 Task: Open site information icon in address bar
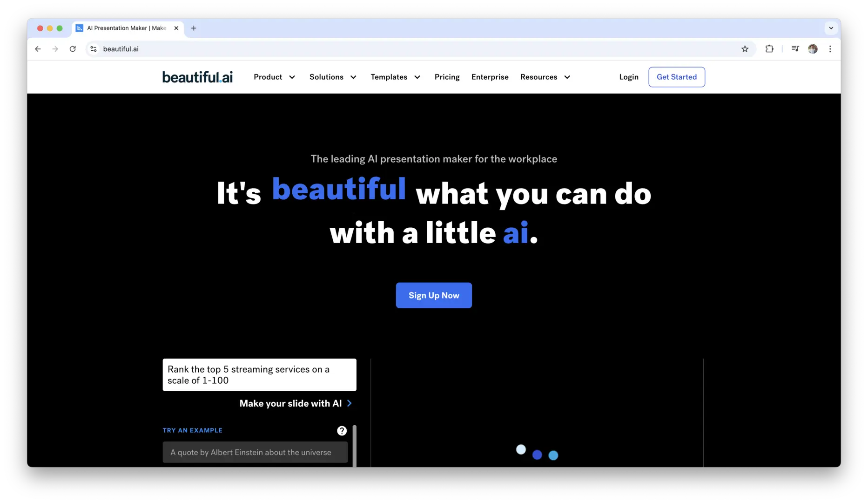pos(94,49)
